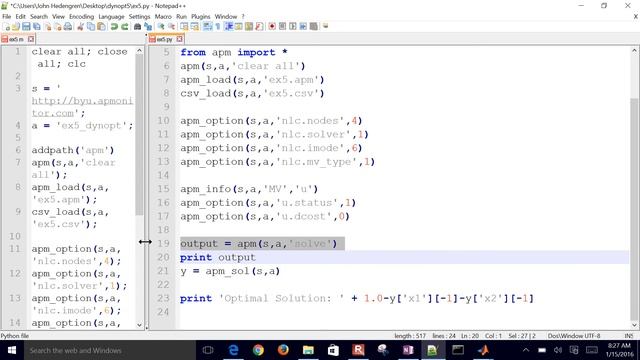Toggle show all characters

tap(218, 27)
